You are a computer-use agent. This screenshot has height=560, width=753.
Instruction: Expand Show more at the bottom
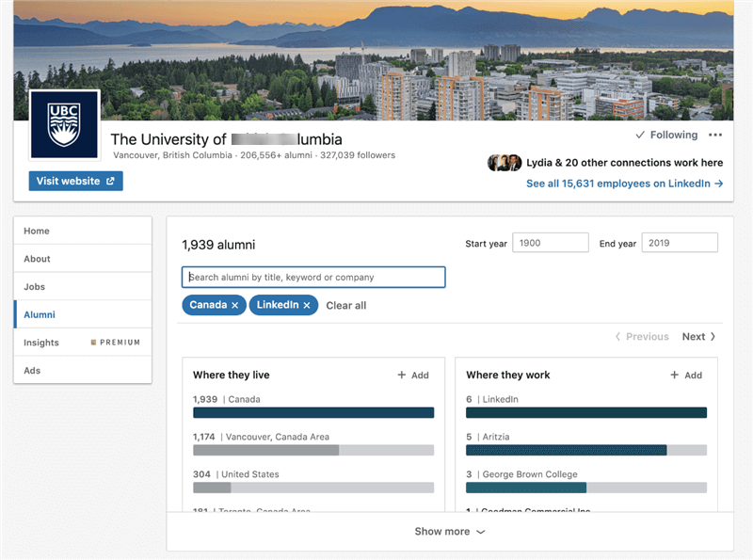click(x=450, y=531)
